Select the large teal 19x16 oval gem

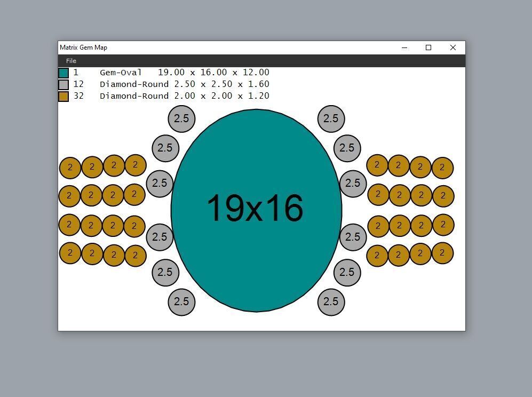pyautogui.click(x=257, y=210)
